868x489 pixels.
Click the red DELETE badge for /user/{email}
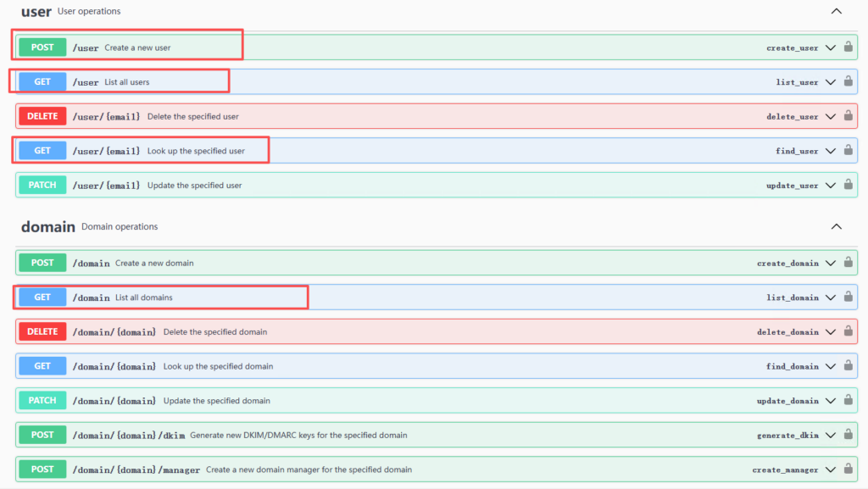point(42,116)
